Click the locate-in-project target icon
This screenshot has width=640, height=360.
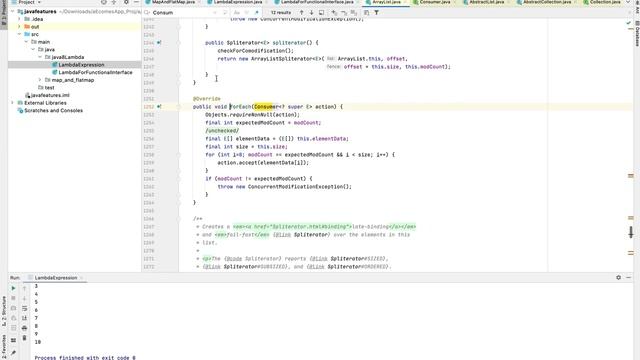(x=104, y=2)
